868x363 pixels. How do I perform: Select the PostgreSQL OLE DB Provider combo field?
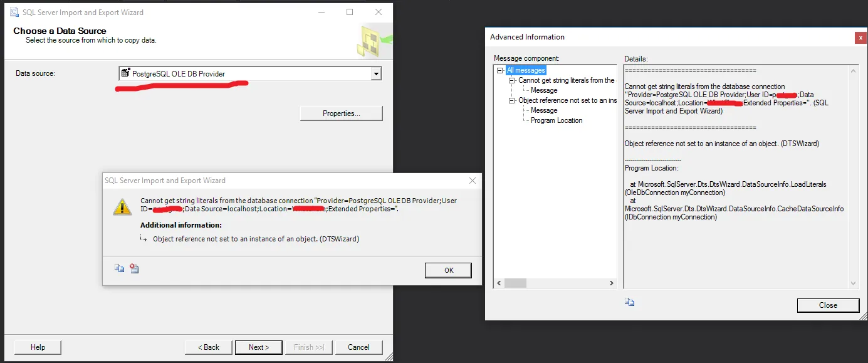pos(250,74)
